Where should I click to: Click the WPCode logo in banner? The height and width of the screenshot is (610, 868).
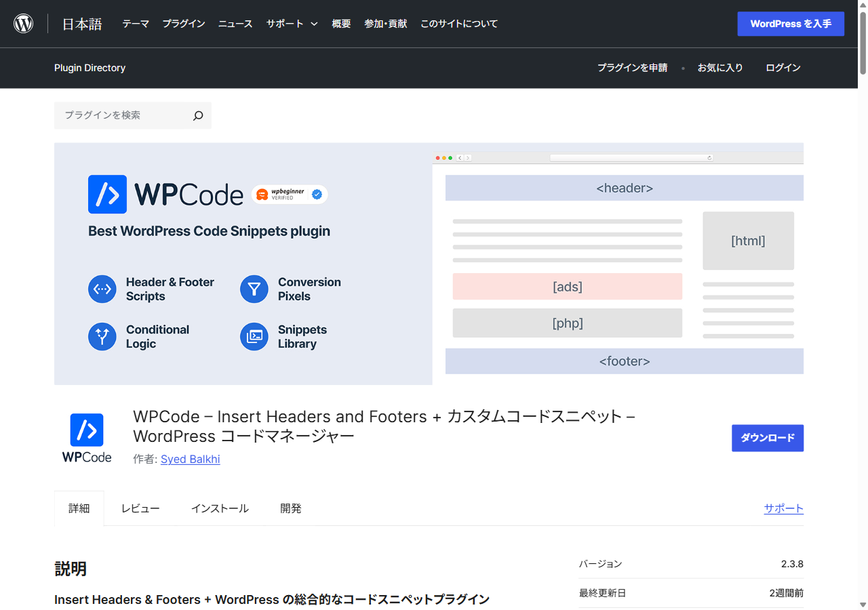165,195
